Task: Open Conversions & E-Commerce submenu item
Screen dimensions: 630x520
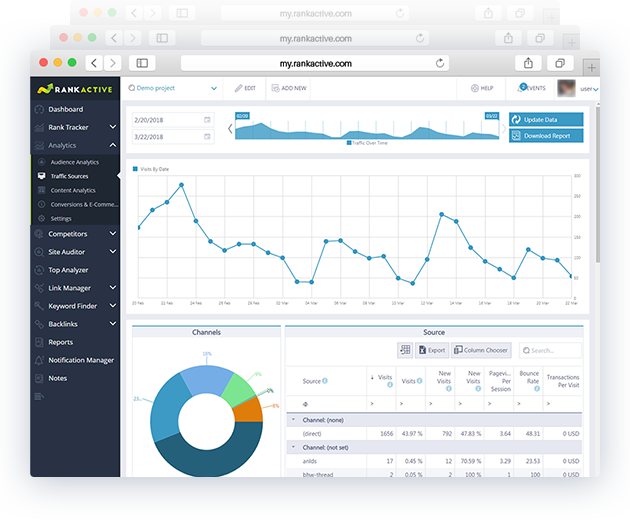Action: [x=84, y=205]
